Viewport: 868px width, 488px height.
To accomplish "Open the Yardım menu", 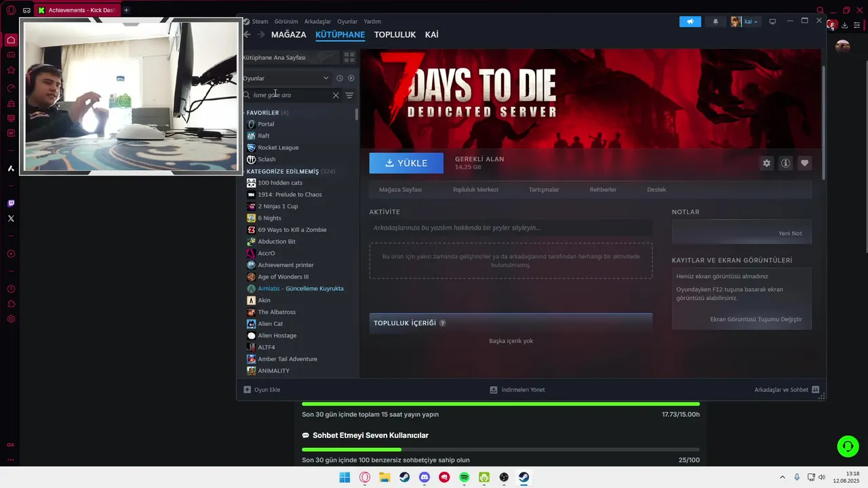I will (x=372, y=22).
